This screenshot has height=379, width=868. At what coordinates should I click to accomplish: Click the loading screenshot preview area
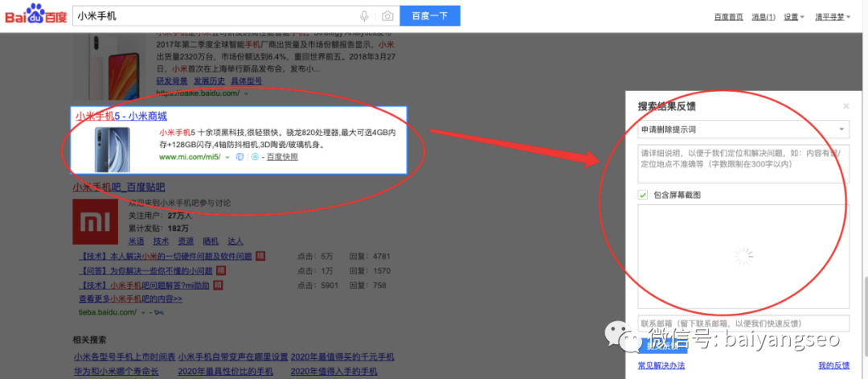click(743, 256)
